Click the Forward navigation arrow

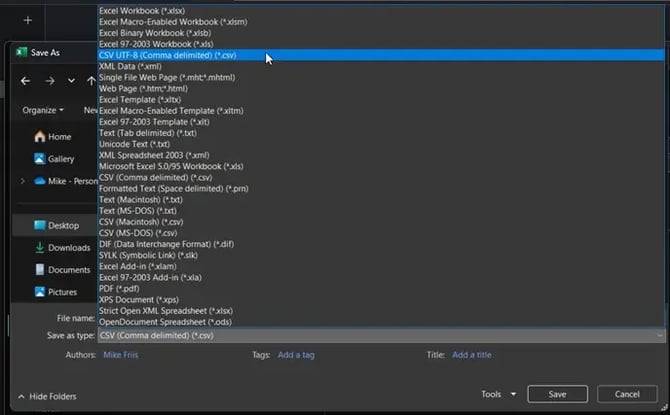[49, 81]
